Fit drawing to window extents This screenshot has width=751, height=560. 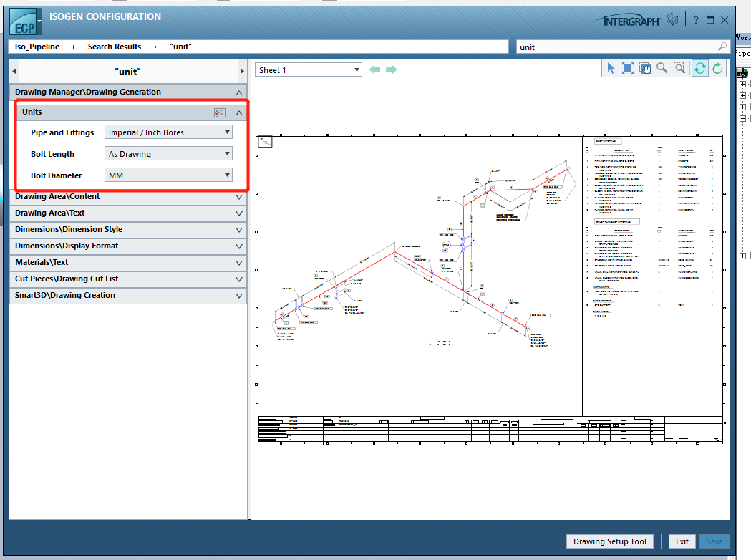pos(627,69)
